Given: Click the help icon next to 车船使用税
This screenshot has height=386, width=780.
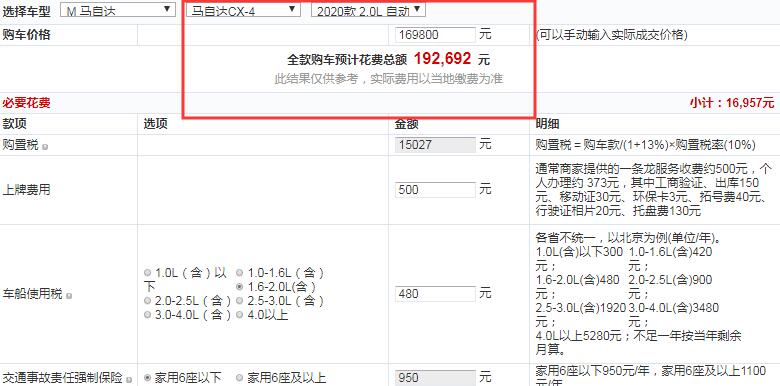Looking at the screenshot, I should (x=69, y=296).
